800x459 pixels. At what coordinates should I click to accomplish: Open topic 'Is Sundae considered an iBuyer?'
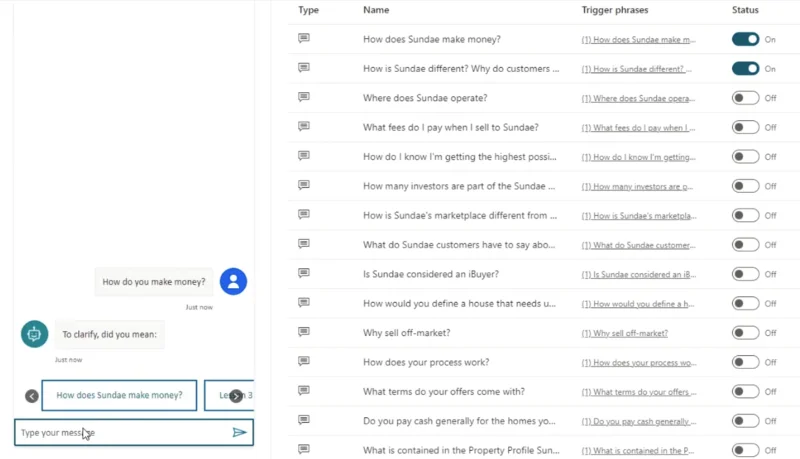[x=431, y=274]
